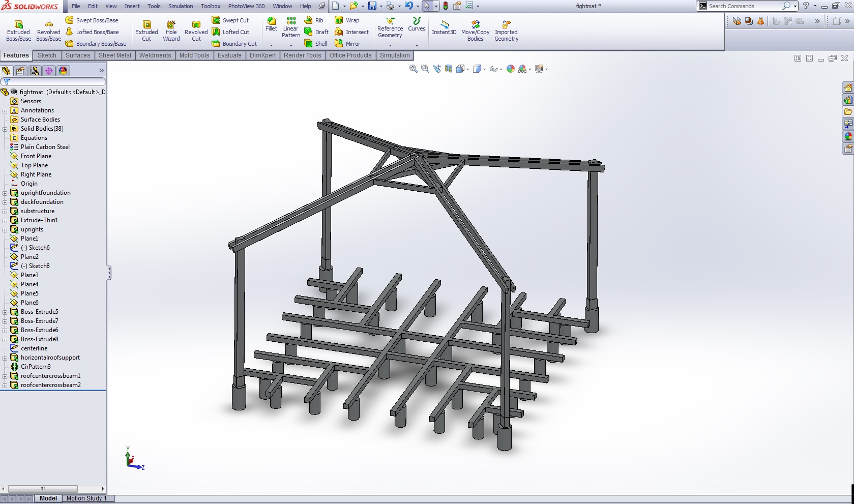Open the Hole Wizard tool

tap(171, 30)
